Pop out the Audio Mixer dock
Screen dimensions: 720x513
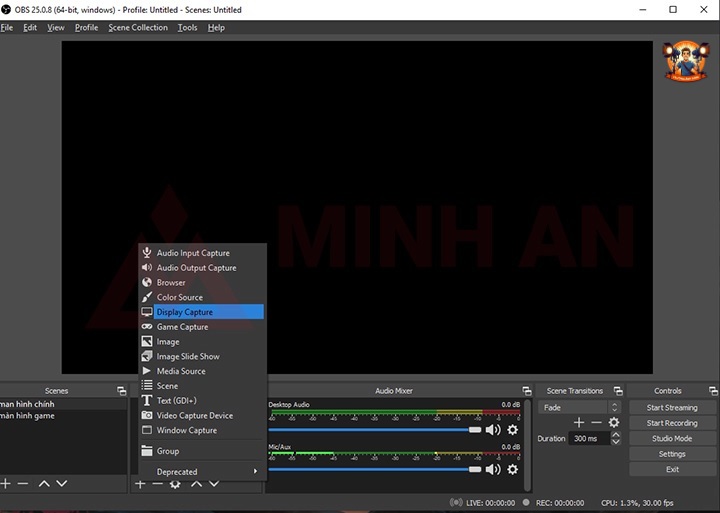click(x=527, y=391)
